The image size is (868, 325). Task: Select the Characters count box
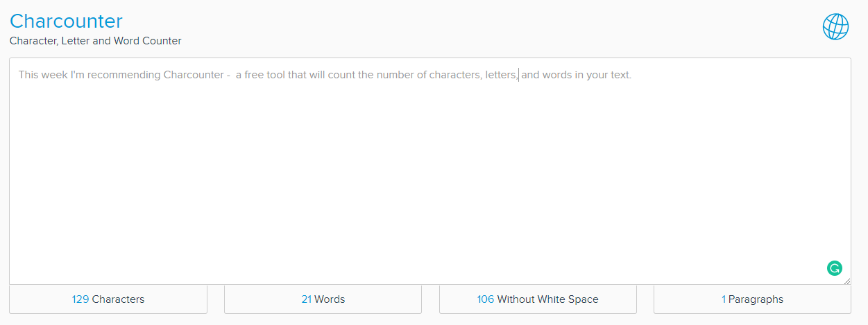point(108,299)
